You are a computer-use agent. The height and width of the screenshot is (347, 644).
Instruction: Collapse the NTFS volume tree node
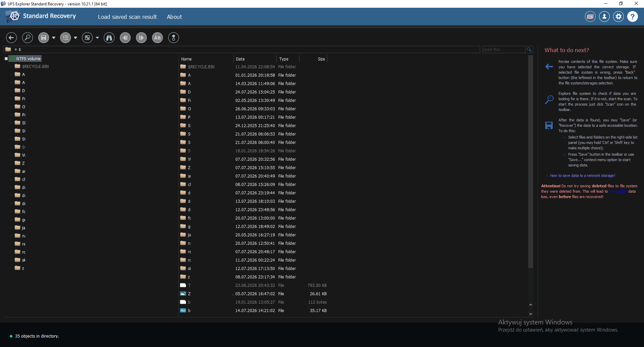pos(6,59)
